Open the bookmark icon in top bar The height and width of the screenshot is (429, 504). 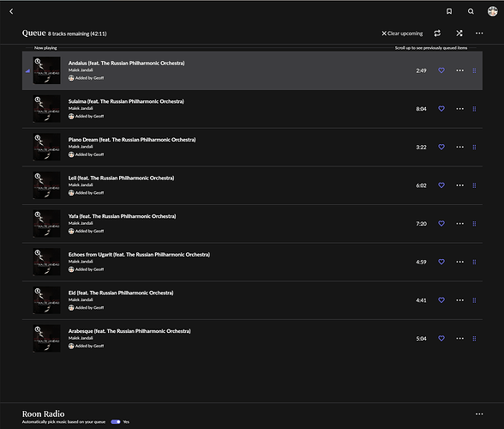click(449, 12)
